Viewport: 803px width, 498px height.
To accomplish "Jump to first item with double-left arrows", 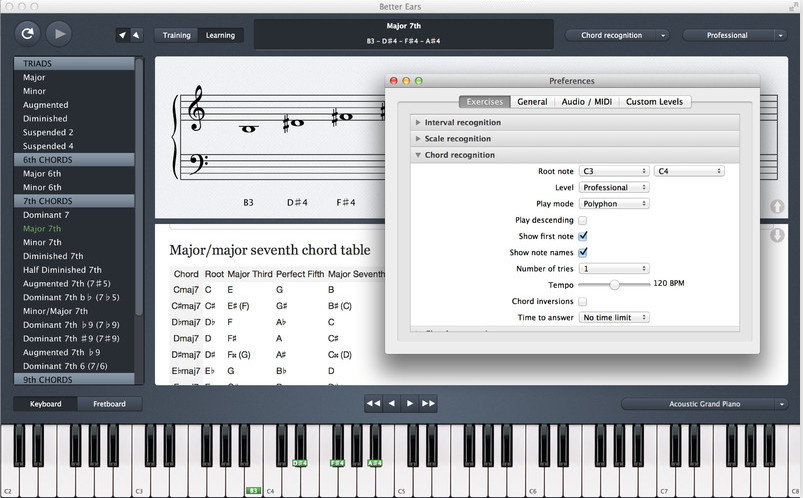I will (x=373, y=404).
